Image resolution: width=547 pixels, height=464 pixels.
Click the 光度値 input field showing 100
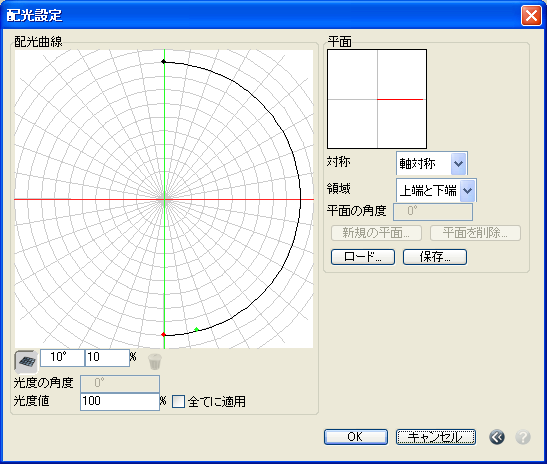(x=120, y=402)
